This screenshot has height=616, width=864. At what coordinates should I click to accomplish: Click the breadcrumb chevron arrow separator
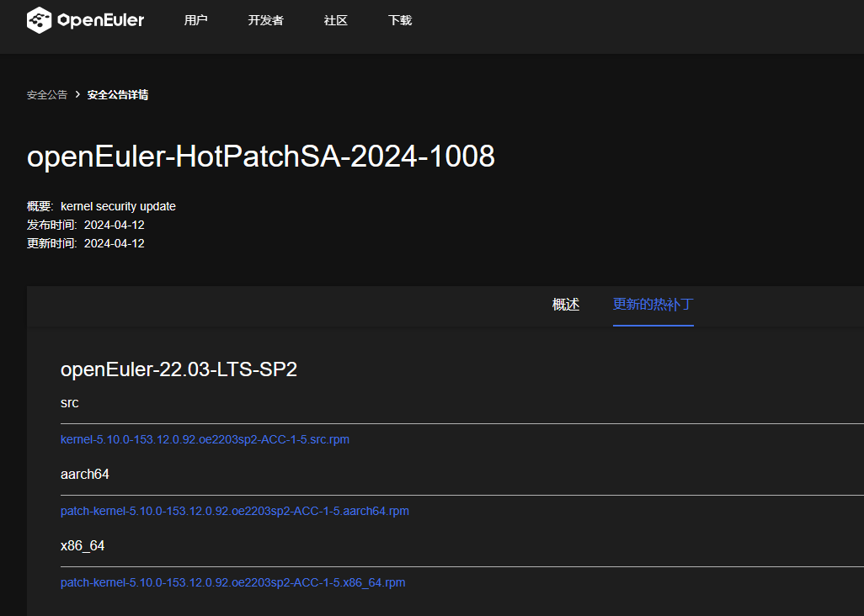77,95
